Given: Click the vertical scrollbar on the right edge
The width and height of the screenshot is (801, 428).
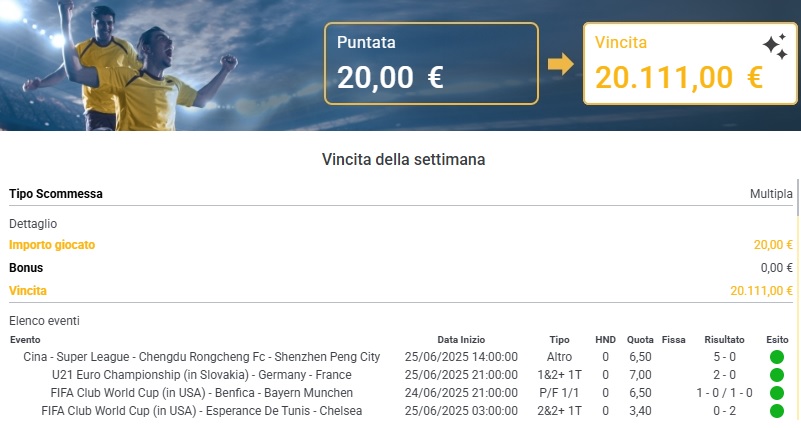Looking at the screenshot, I should 797,197.
